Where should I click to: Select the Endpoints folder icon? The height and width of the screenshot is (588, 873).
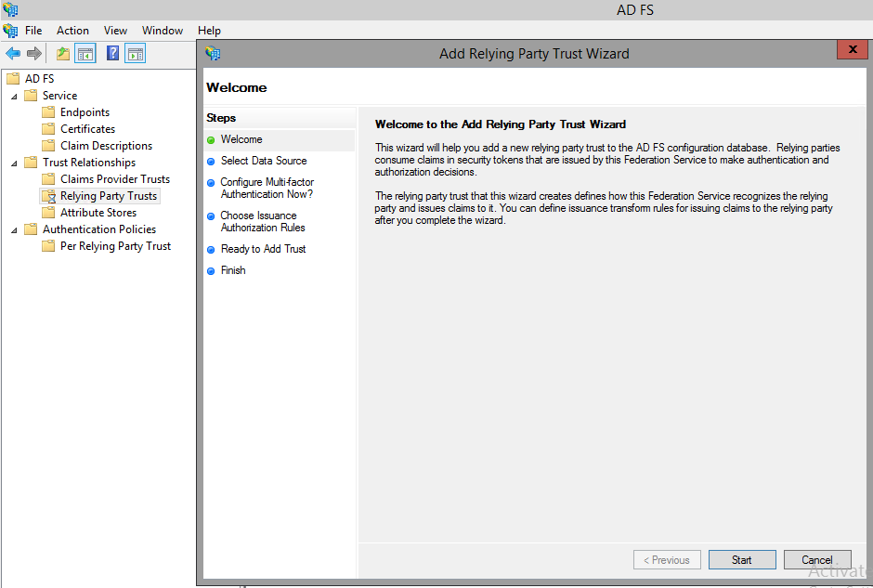49,112
